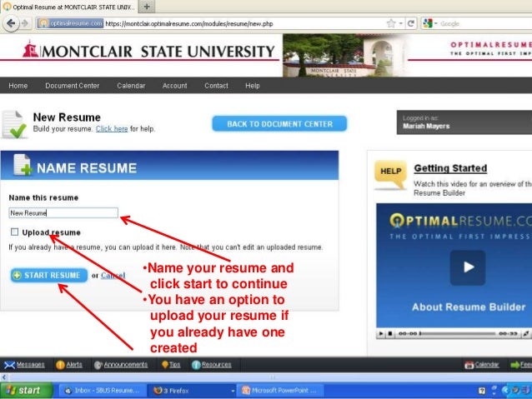Click the New Resume document checkmark icon
Image resolution: width=532 pixels, height=399 pixels.
pos(14,125)
